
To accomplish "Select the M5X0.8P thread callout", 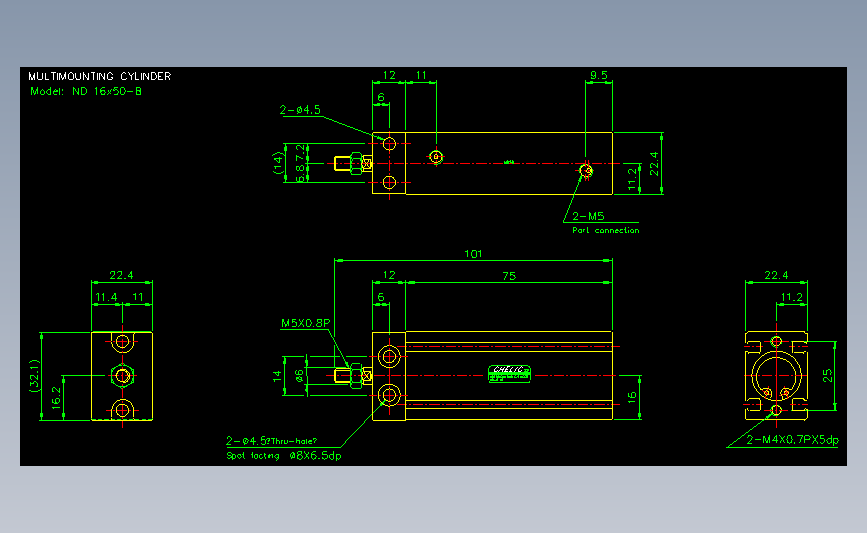I will coord(305,323).
